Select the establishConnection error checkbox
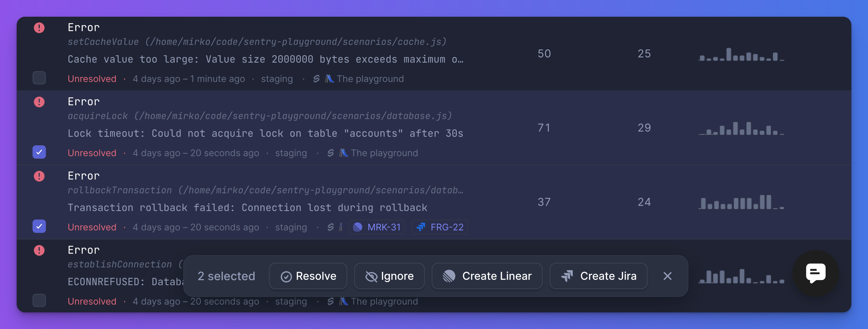Screen dimensions: 868x329 click(x=39, y=300)
